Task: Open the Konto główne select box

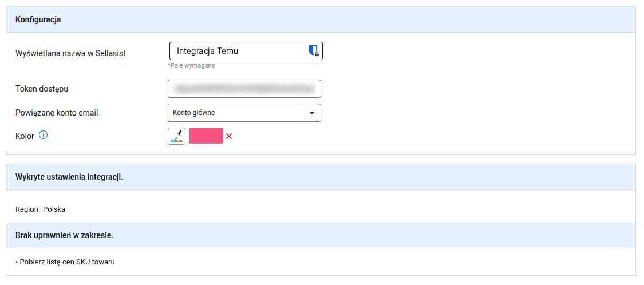Action: (x=244, y=113)
